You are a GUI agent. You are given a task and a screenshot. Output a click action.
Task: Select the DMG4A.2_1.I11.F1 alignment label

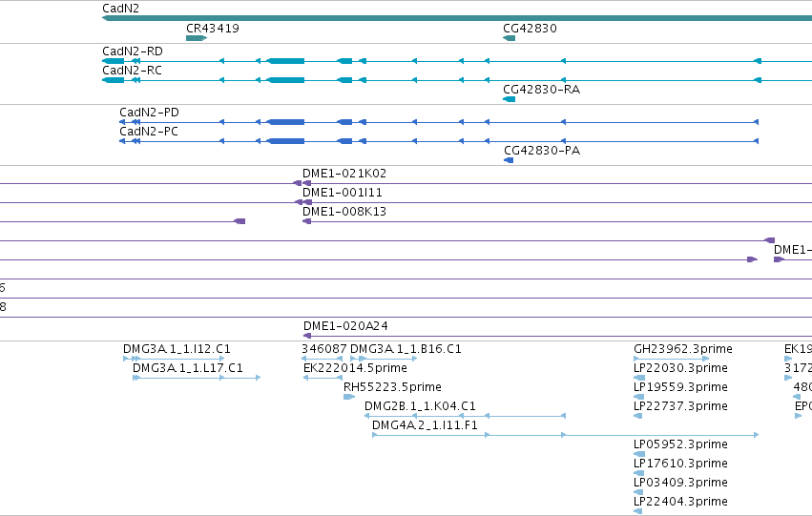425,425
